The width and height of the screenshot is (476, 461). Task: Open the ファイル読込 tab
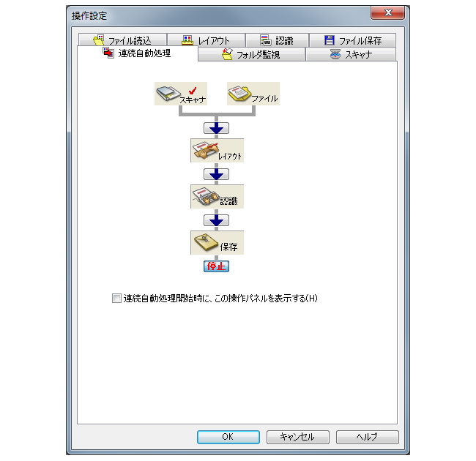(122, 40)
